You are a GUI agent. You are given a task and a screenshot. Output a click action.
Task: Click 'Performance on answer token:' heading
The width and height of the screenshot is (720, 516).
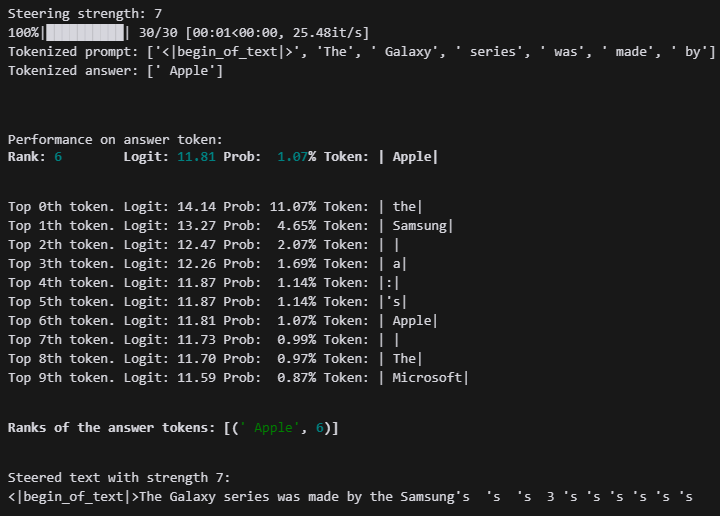pyautogui.click(x=115, y=140)
